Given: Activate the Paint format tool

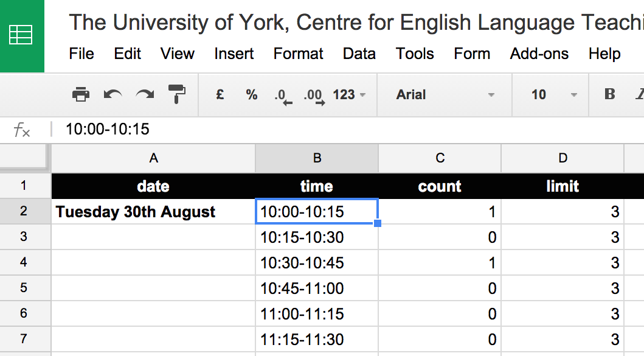Looking at the screenshot, I should point(176,94).
